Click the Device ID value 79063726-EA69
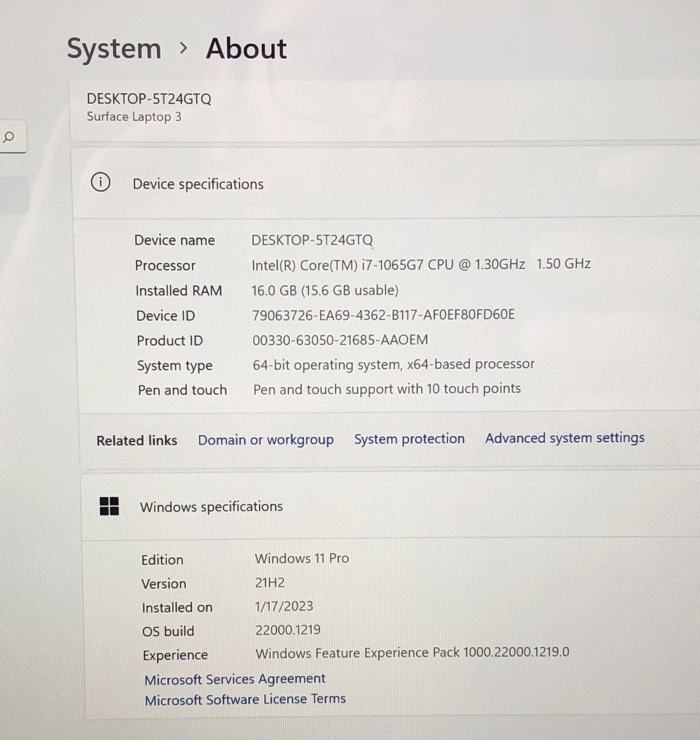 [383, 315]
